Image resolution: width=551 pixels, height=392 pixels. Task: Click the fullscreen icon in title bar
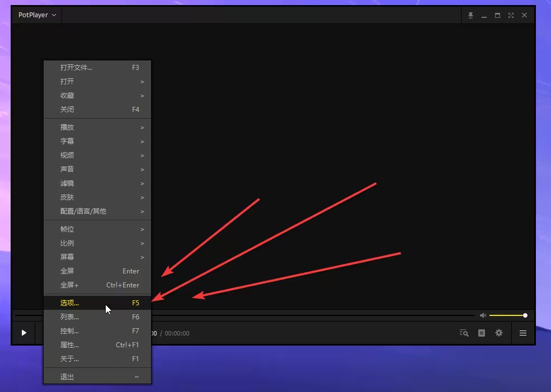pos(511,15)
